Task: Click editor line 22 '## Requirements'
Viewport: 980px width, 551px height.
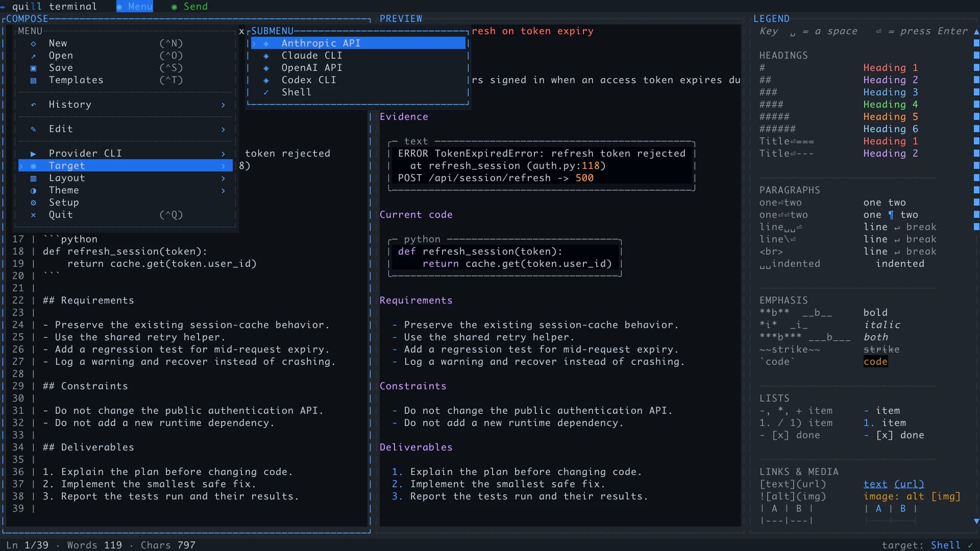Action: click(x=88, y=300)
